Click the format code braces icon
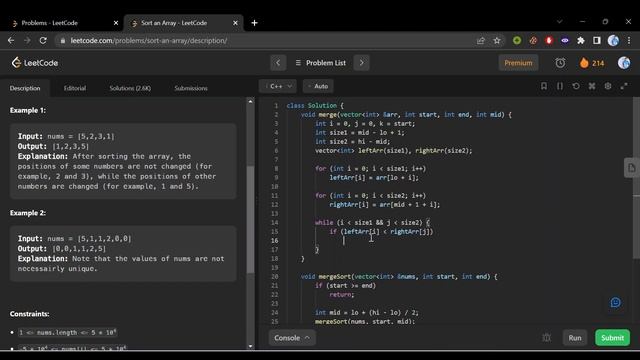The width and height of the screenshot is (640, 360). point(560,86)
